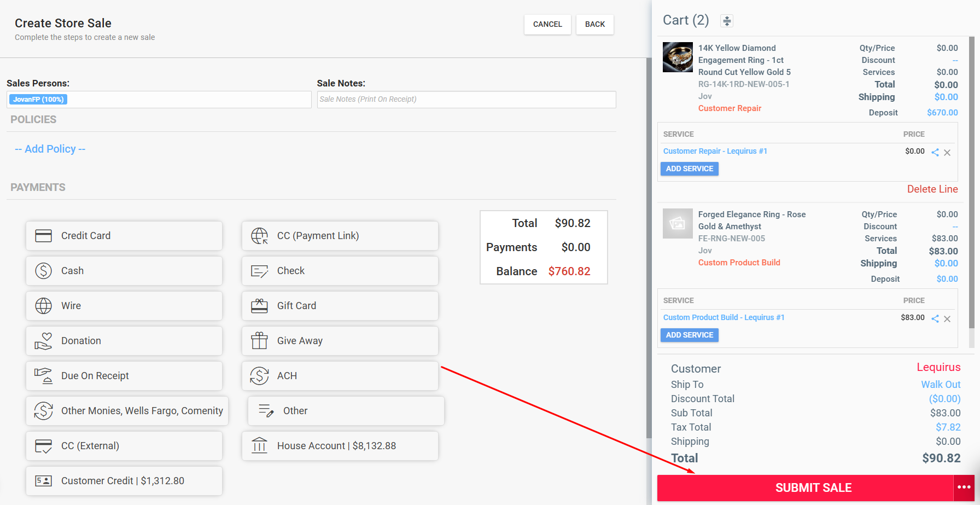The width and height of the screenshot is (980, 505).
Task: Edit discount for 14K Yellow Diamond ring
Action: [x=955, y=60]
